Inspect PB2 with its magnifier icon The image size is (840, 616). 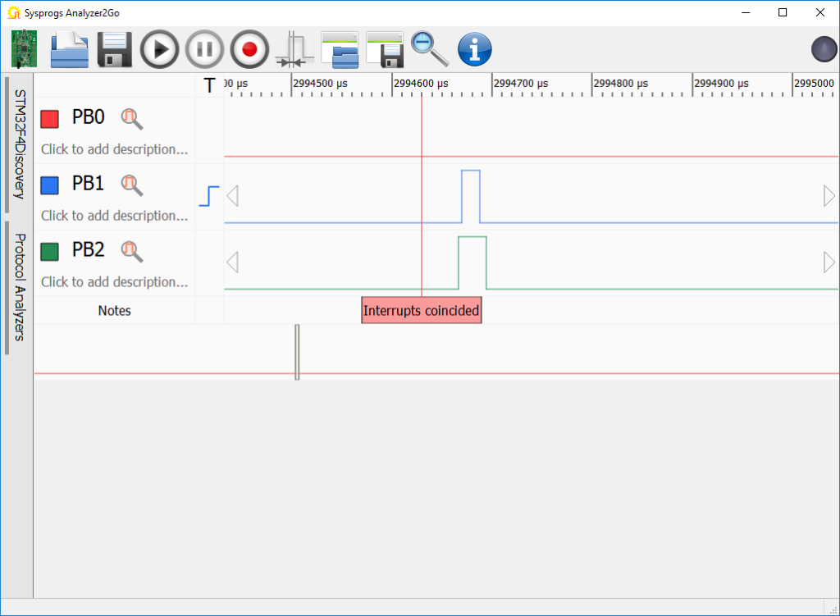pyautogui.click(x=131, y=251)
